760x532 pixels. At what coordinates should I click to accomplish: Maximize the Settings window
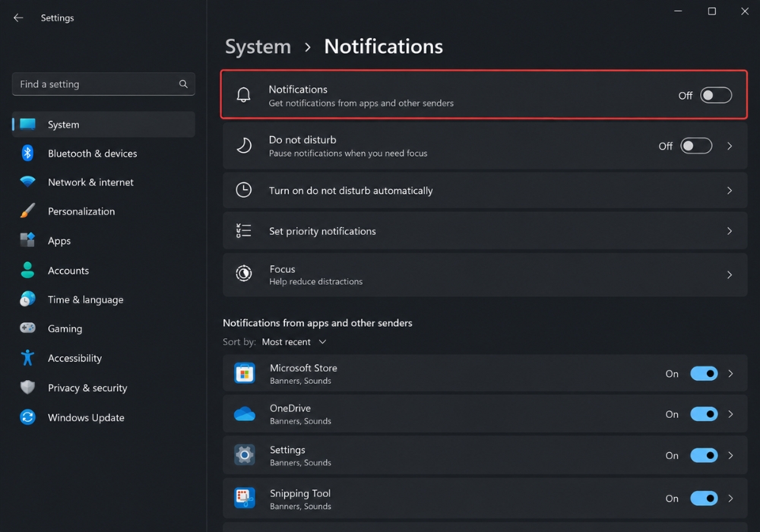coord(711,11)
